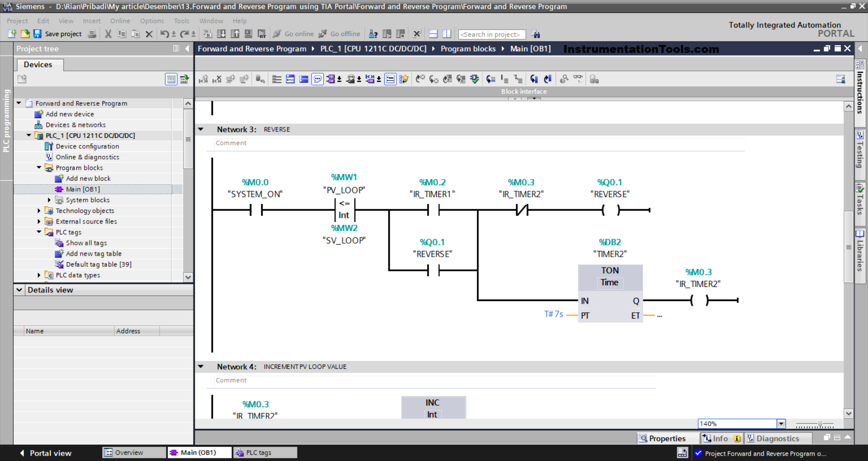The height and width of the screenshot is (461, 868).
Task: Click the Download to device icon
Action: tap(221, 34)
